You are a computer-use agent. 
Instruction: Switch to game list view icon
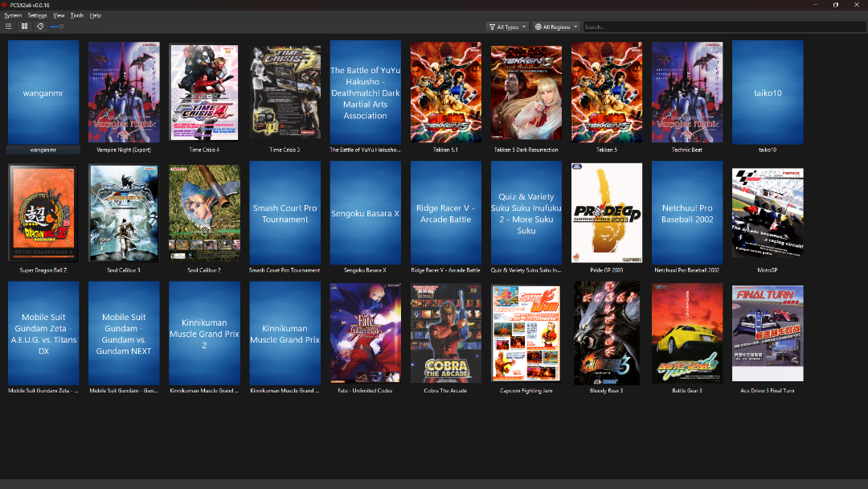point(8,27)
